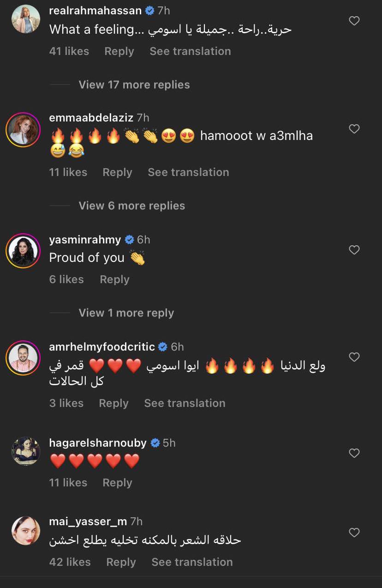Expand "View 1 more reply"

pyautogui.click(x=126, y=313)
